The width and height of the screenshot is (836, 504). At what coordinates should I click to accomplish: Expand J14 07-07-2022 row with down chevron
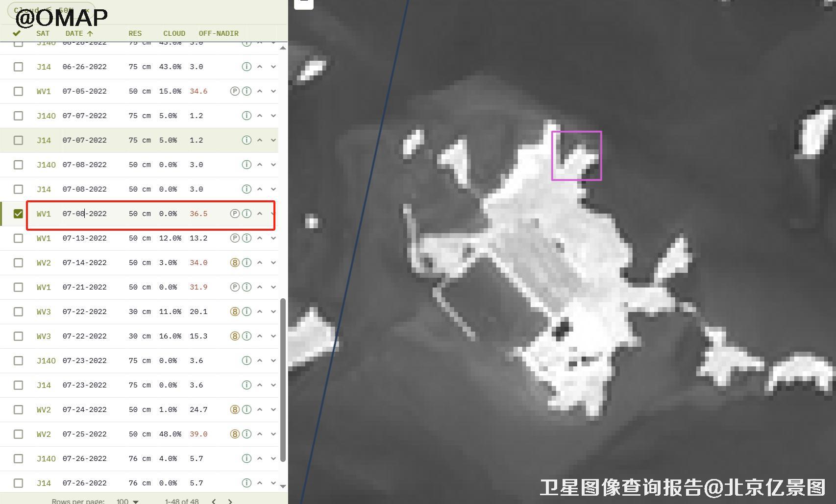click(273, 140)
